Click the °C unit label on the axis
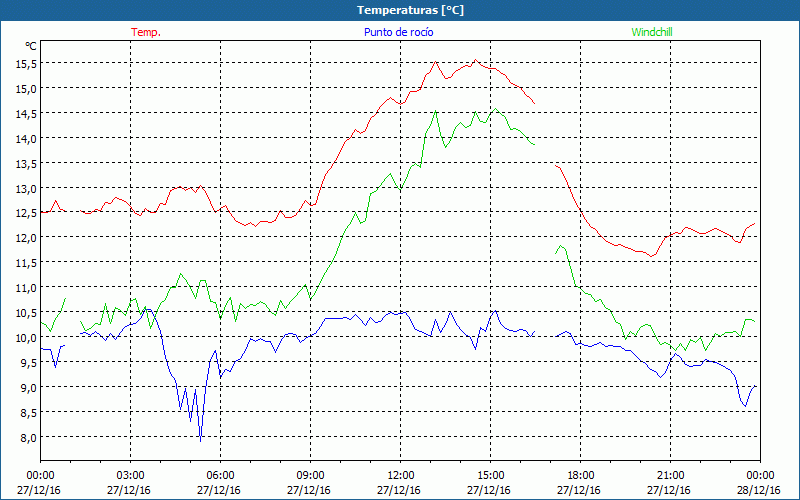Image resolution: width=800 pixels, height=500 pixels. tap(31, 46)
